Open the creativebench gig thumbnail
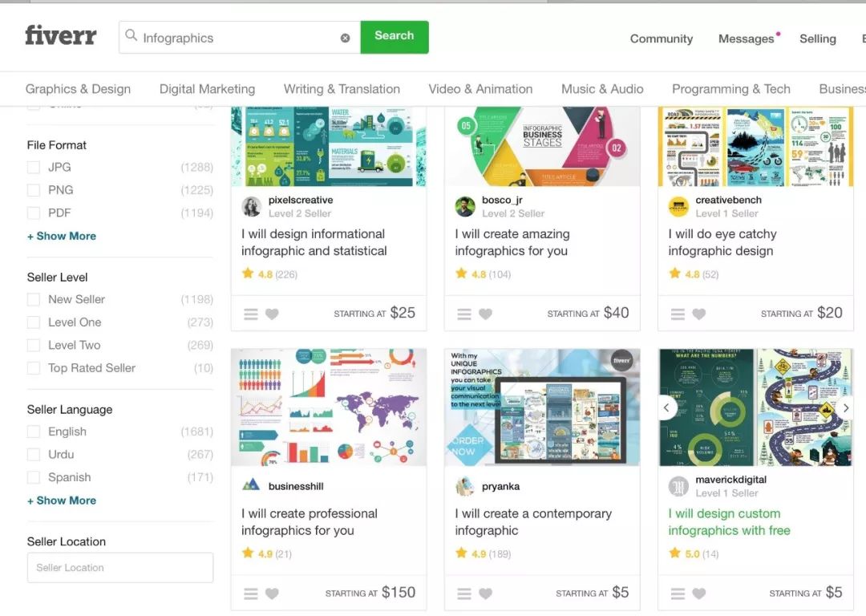The image size is (866, 616). coord(755,147)
